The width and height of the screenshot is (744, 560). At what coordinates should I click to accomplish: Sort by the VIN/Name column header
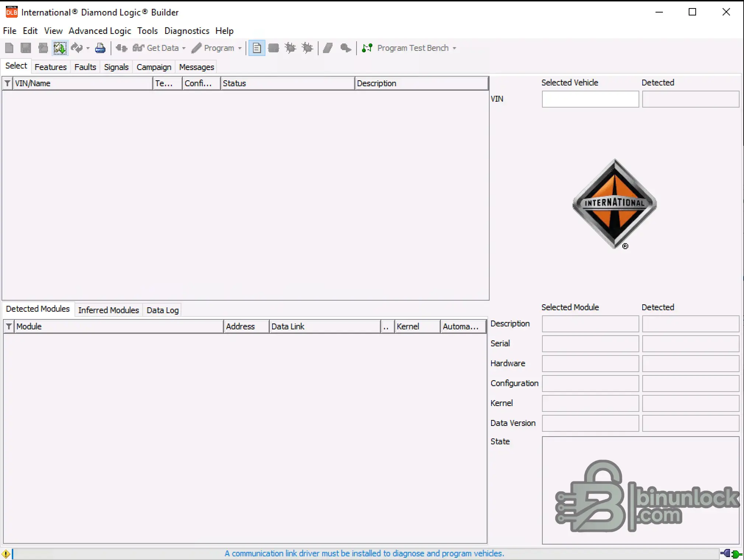pos(83,83)
